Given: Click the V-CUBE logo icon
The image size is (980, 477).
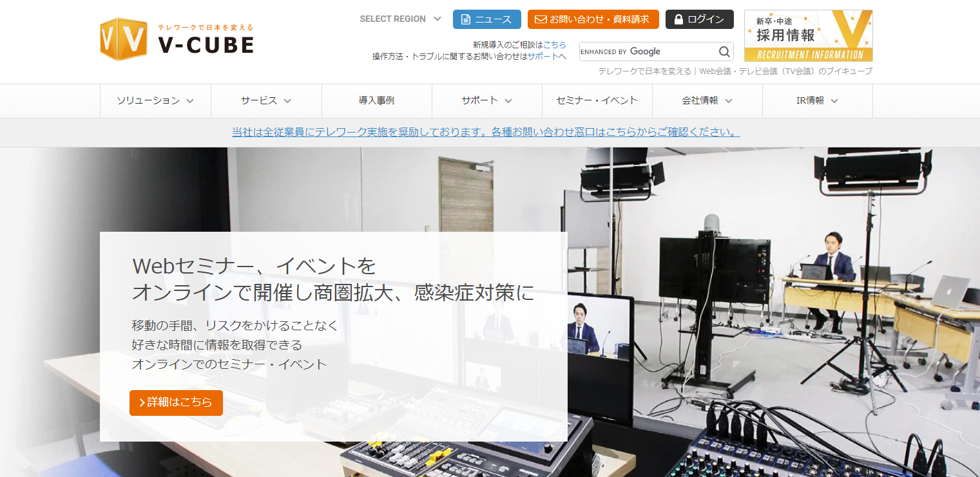Looking at the screenshot, I should coord(123,39).
